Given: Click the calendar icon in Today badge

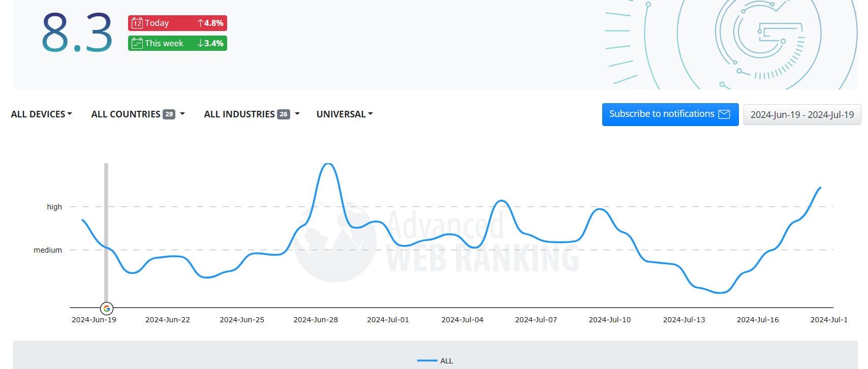Looking at the screenshot, I should [x=137, y=23].
